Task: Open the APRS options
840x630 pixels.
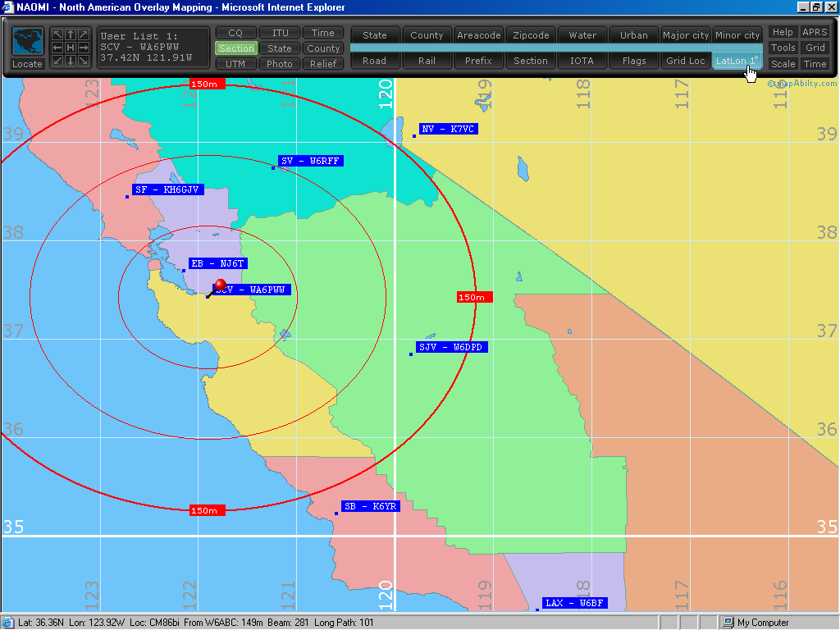Action: coord(815,33)
